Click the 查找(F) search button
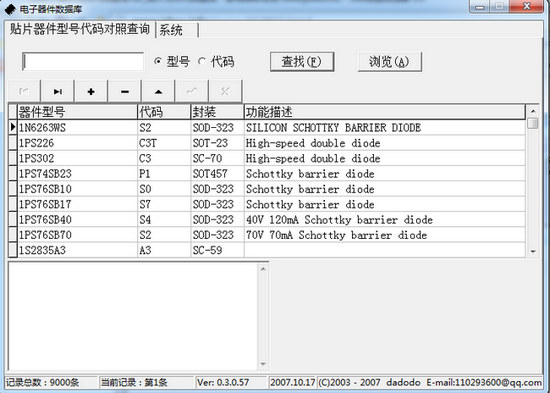This screenshot has height=393, width=550. (x=302, y=62)
